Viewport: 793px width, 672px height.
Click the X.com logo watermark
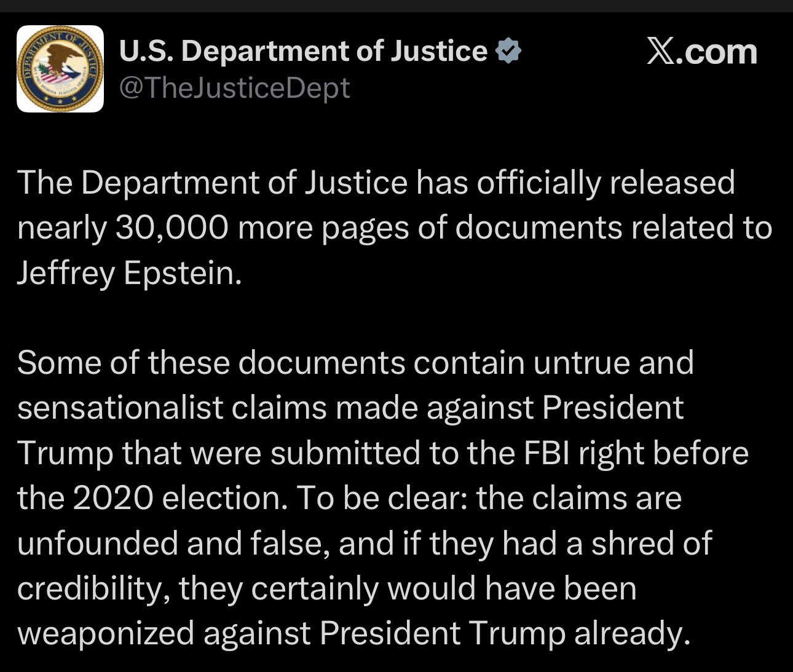pyautogui.click(x=702, y=52)
